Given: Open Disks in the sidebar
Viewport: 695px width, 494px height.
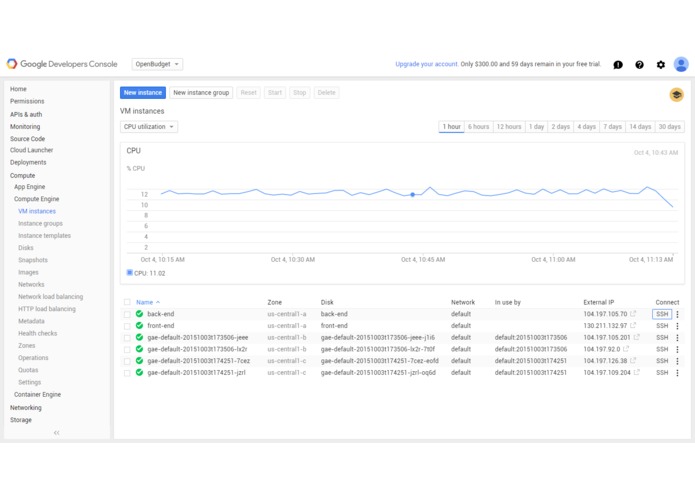Looking at the screenshot, I should point(26,248).
